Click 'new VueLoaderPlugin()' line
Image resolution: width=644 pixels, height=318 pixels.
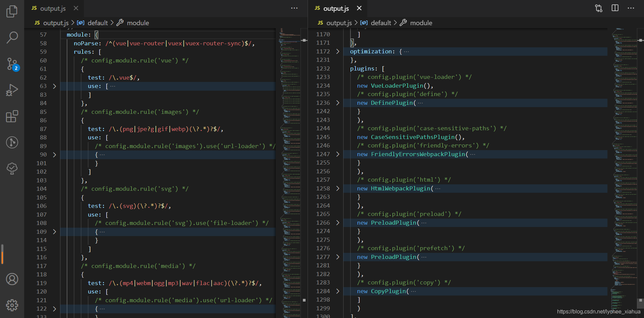395,86
